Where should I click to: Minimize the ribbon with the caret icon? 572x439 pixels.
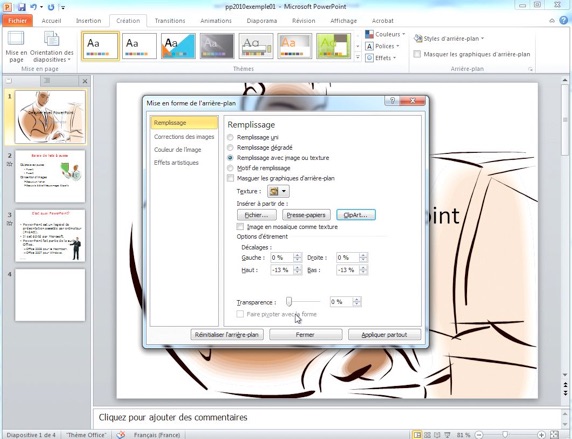(552, 21)
